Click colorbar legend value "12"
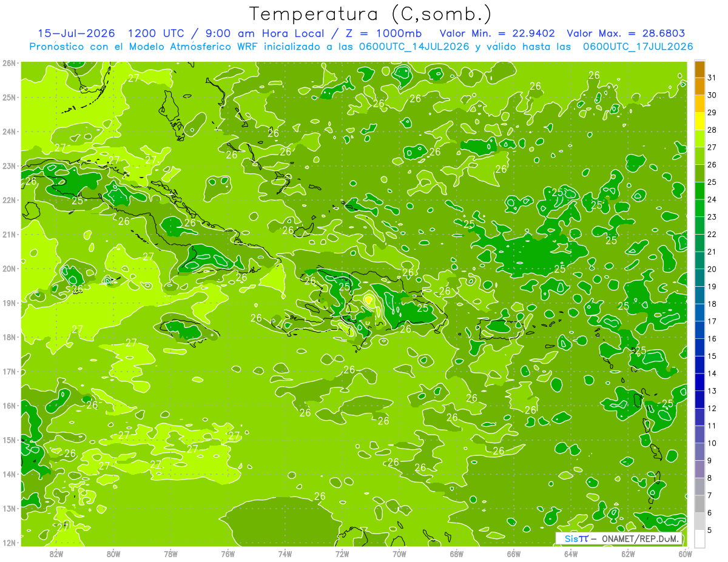 (x=712, y=408)
